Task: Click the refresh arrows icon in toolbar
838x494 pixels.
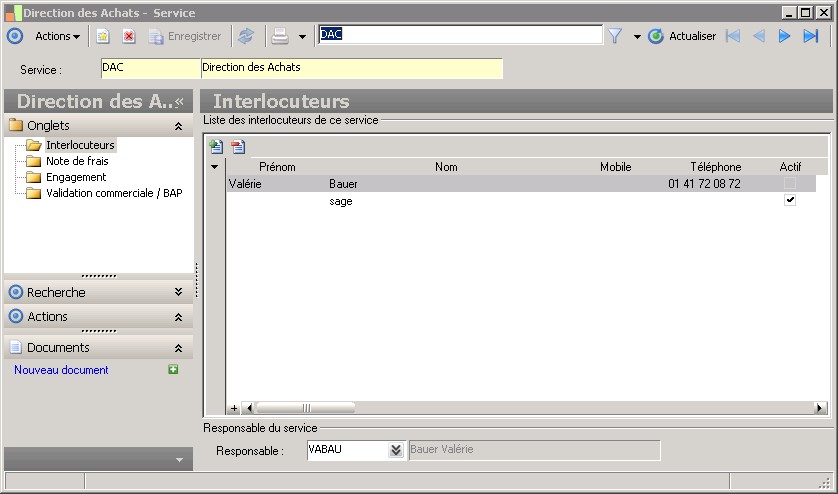Action: tap(246, 36)
